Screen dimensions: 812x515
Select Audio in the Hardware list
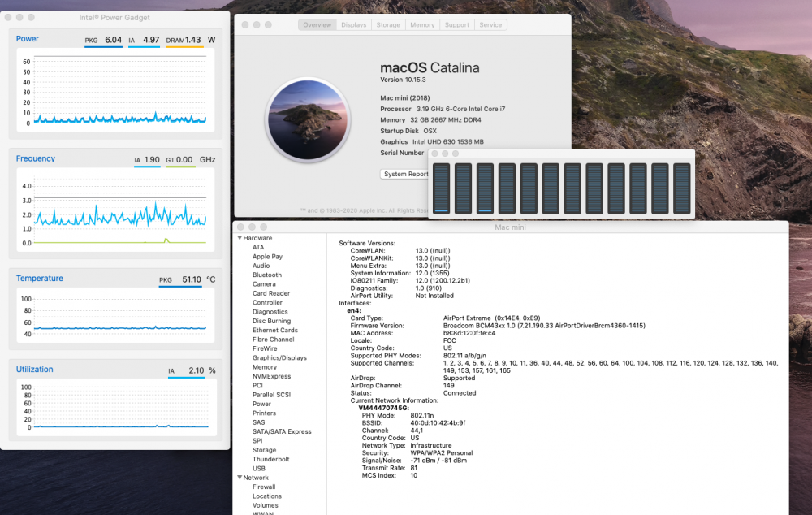click(x=261, y=266)
